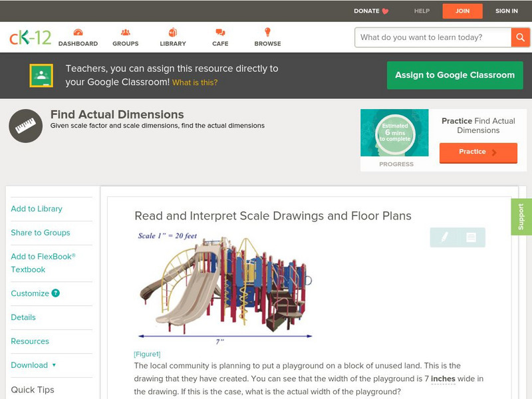Open the Browse lightbulb icon
The image size is (532, 399).
click(267, 32)
